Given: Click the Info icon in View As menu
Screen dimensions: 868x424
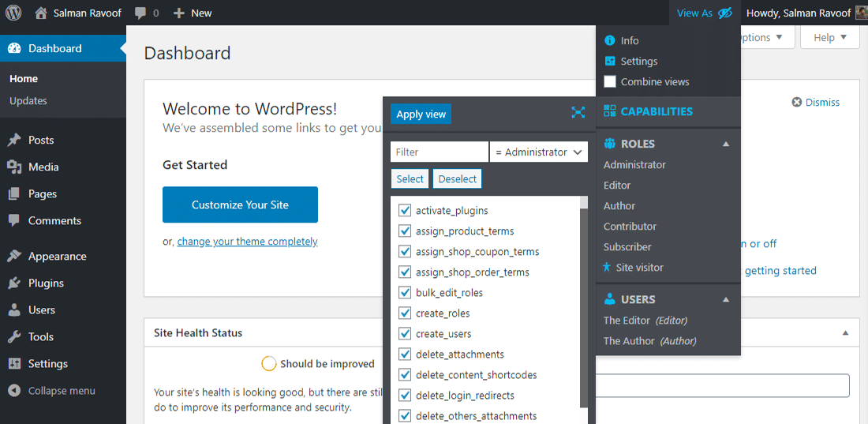Looking at the screenshot, I should pos(609,40).
